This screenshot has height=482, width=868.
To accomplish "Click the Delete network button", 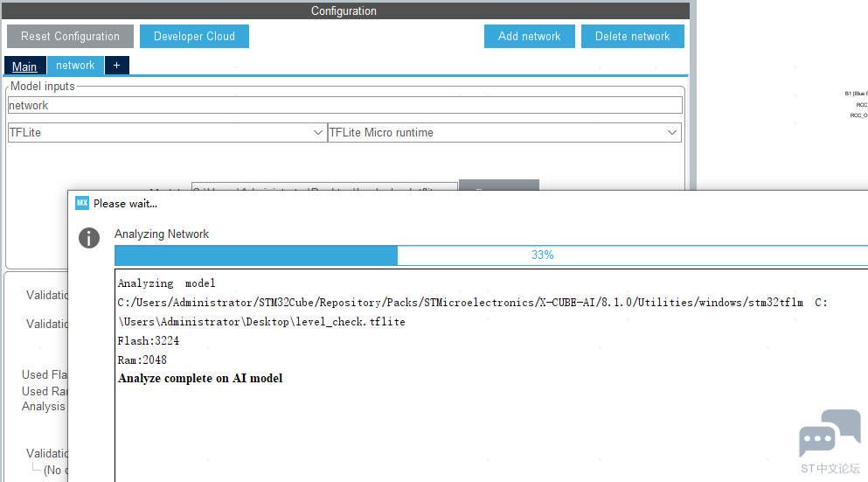I will pos(632,36).
